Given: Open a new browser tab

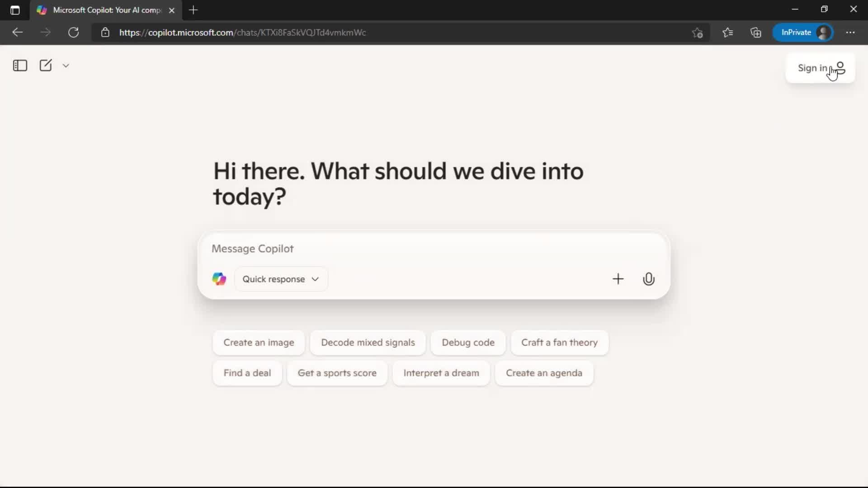Looking at the screenshot, I should 193,10.
